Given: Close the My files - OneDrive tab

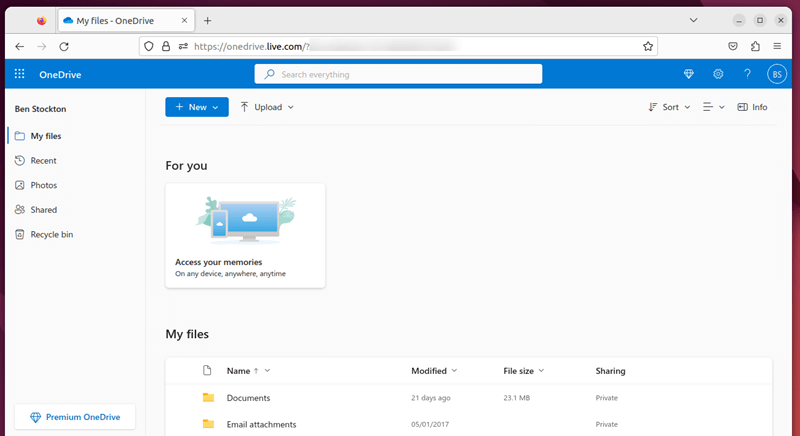Looking at the screenshot, I should 184,20.
